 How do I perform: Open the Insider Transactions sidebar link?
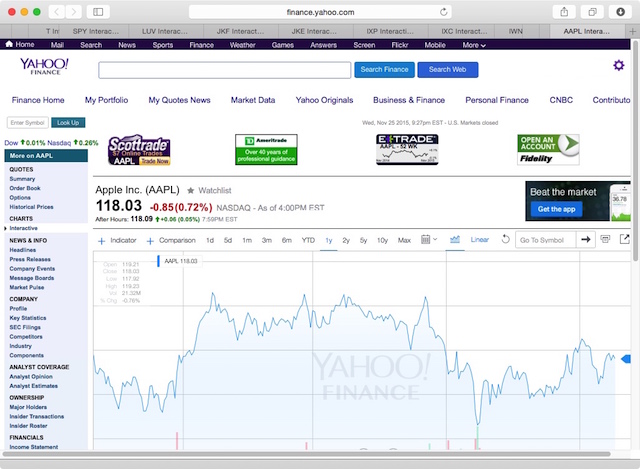coord(37,416)
